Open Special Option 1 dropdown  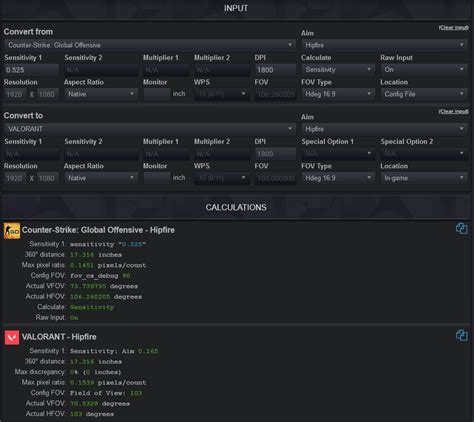tap(338, 153)
